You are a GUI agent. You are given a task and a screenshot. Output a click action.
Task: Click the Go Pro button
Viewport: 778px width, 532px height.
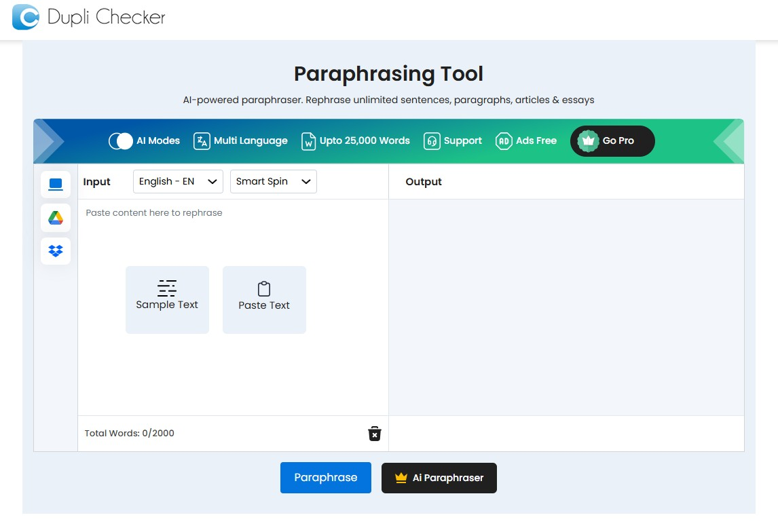[x=612, y=141]
